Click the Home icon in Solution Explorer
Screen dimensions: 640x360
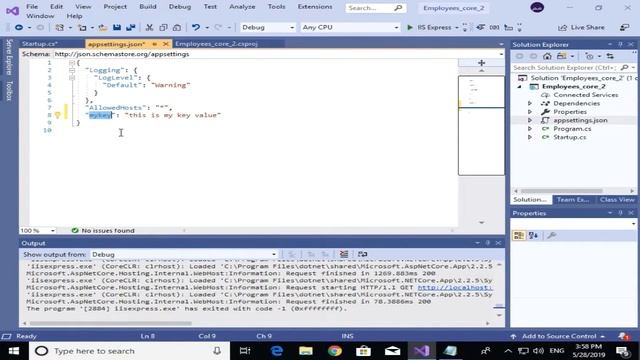(x=547, y=56)
